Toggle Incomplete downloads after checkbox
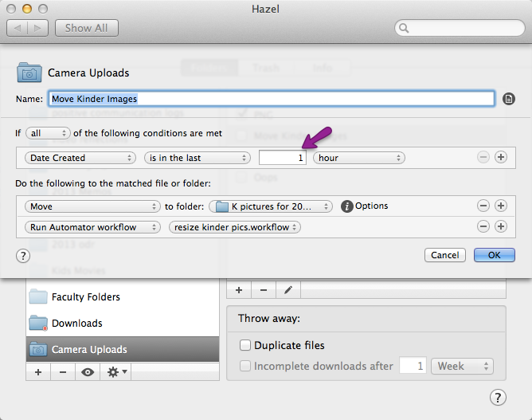532x420 pixels. pos(245,366)
